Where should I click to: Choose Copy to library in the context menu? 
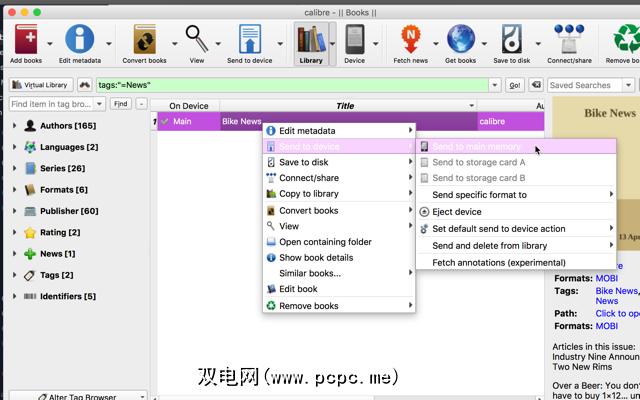[339, 194]
